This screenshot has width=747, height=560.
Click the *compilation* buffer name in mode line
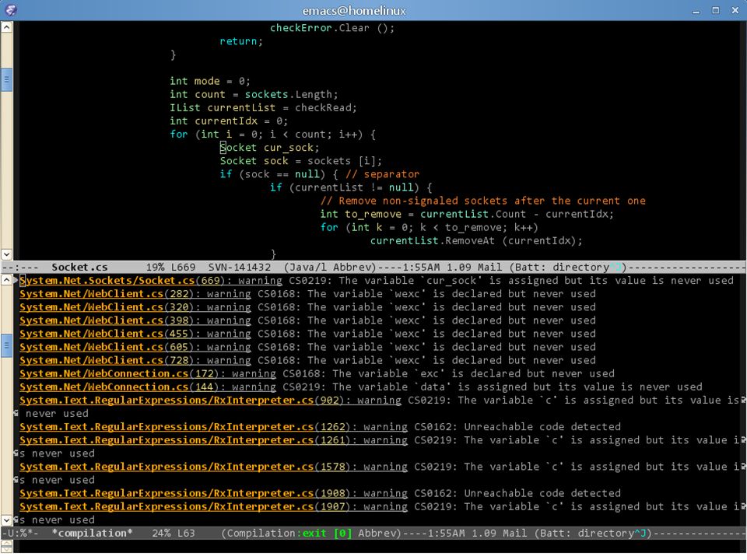pos(92,534)
